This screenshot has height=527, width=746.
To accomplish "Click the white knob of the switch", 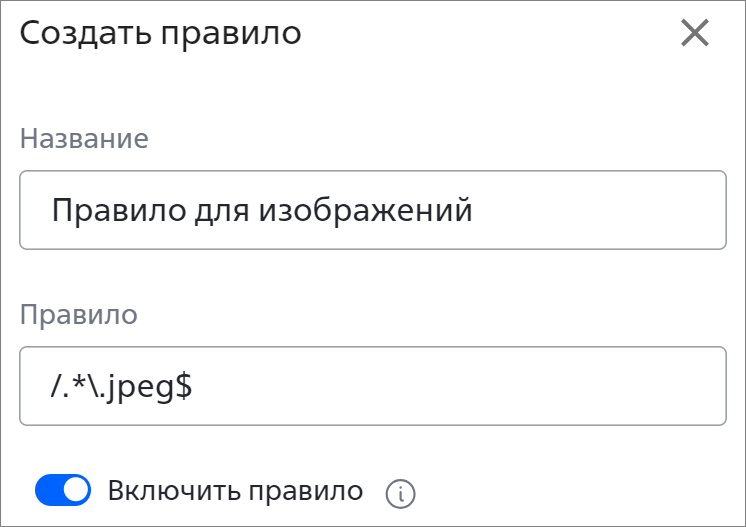I will [76, 490].
